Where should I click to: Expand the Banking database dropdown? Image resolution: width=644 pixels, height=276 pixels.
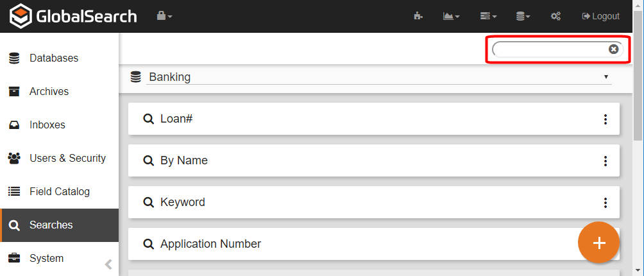click(378, 77)
